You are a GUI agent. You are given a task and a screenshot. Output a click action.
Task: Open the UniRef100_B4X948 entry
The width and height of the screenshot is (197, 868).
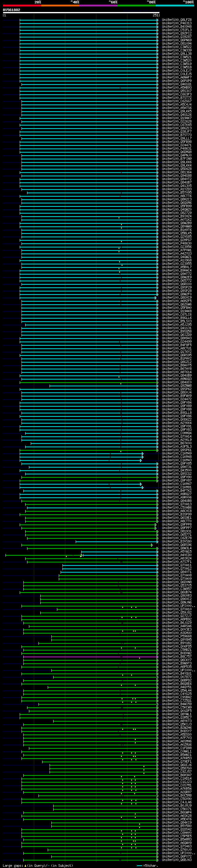pyautogui.click(x=177, y=26)
